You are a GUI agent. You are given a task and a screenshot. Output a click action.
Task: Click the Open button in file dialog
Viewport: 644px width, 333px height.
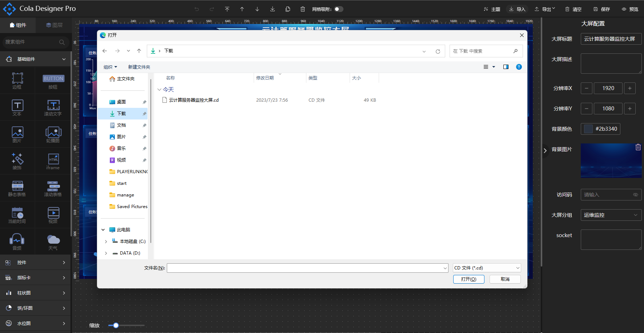pos(468,279)
